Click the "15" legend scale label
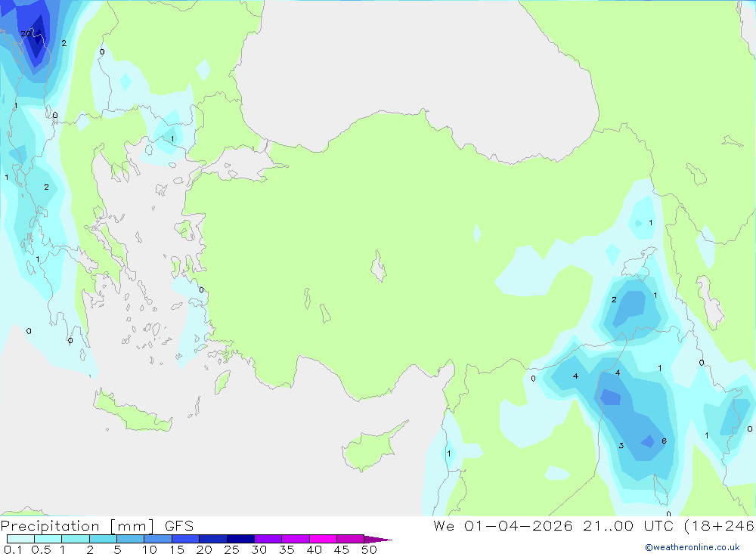This screenshot has height=554, width=756. (x=176, y=549)
